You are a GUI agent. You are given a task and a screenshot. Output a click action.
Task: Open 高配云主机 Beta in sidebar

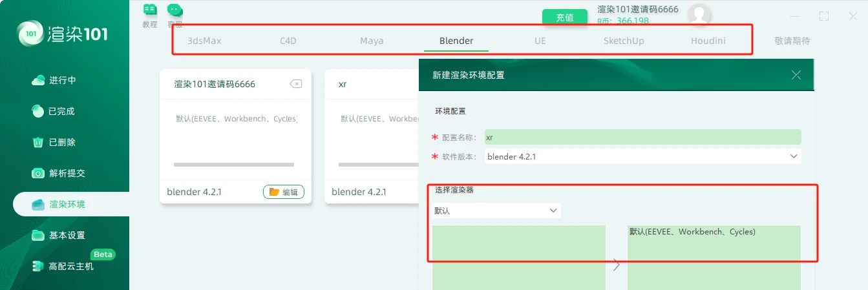point(65,265)
